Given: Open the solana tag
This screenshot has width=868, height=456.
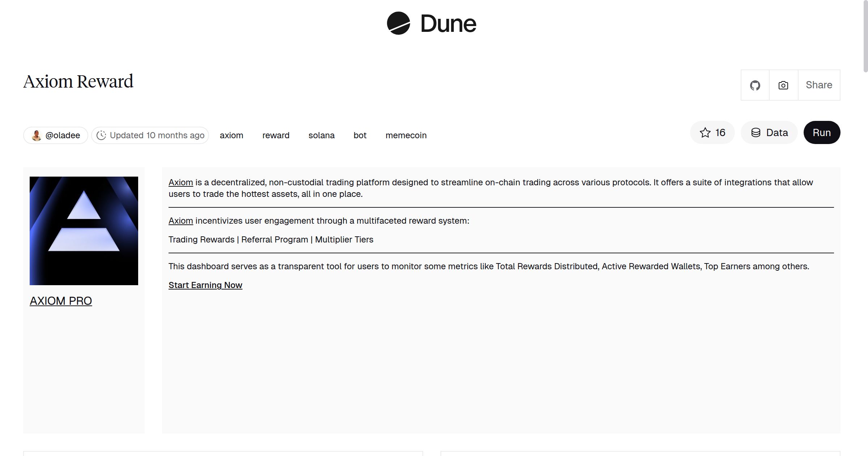Looking at the screenshot, I should click(x=322, y=135).
